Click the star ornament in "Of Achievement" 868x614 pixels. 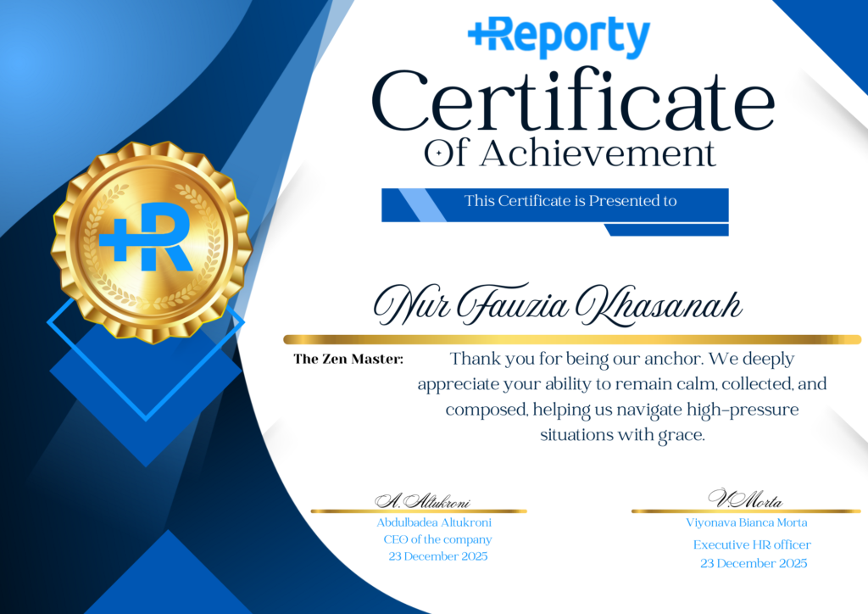coord(440,153)
